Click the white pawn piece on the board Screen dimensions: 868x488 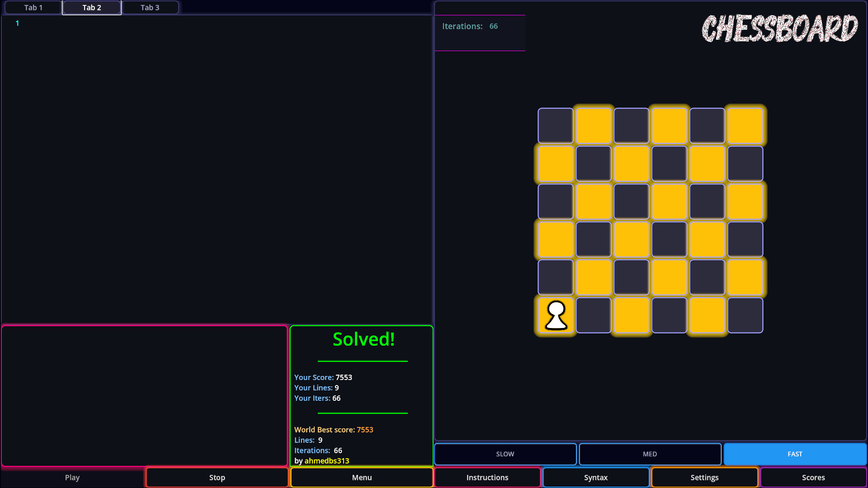pos(556,315)
